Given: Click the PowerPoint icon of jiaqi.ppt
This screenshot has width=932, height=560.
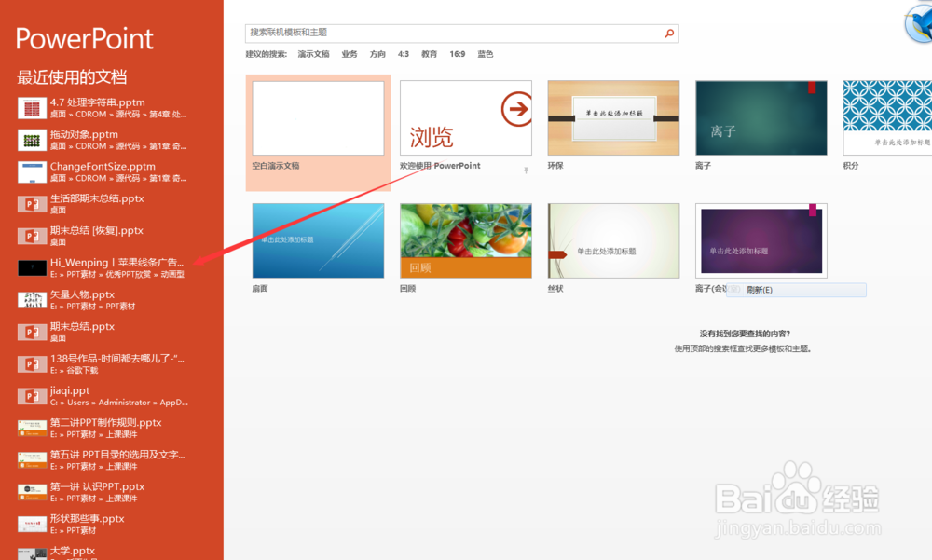Looking at the screenshot, I should [32, 397].
